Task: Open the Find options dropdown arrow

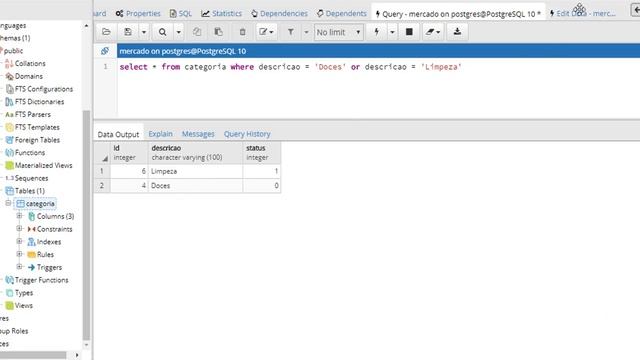Action: click(178, 32)
